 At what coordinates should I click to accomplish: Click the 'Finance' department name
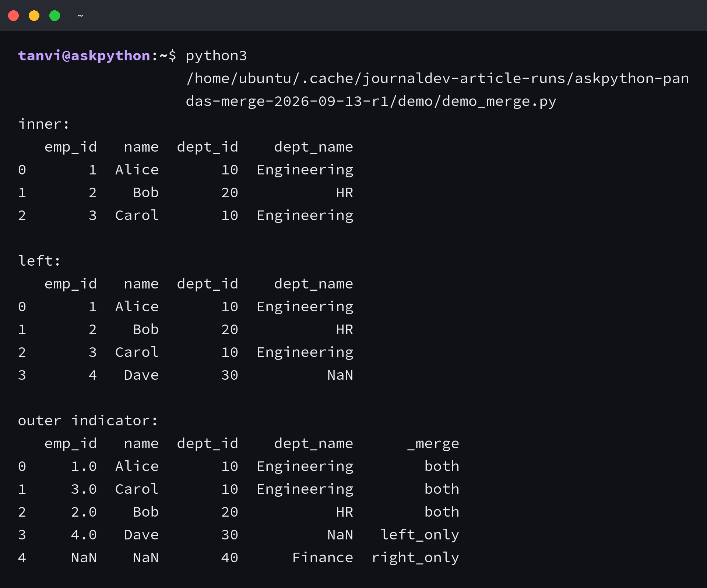pos(323,557)
